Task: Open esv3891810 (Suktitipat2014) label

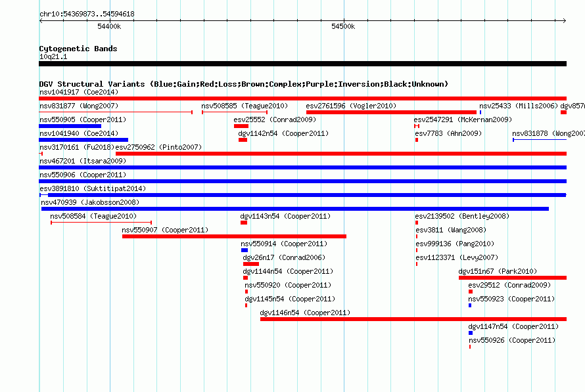Action: 93,188
